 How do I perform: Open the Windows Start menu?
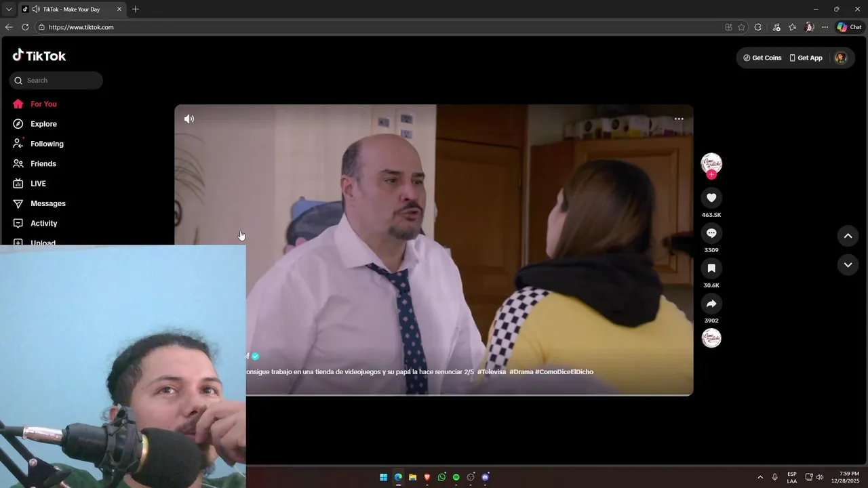coord(384,477)
